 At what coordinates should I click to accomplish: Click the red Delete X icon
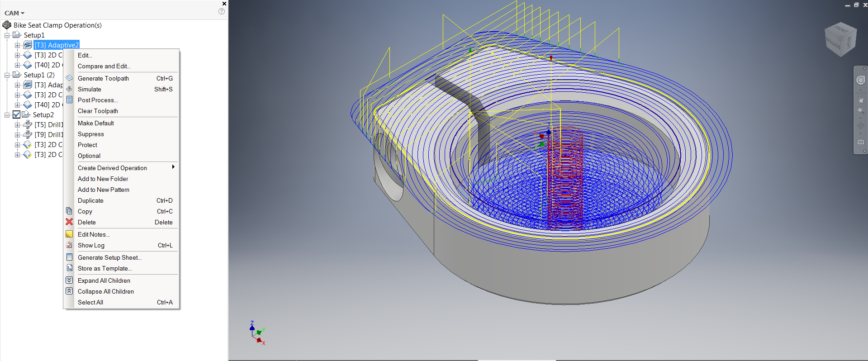pos(69,222)
